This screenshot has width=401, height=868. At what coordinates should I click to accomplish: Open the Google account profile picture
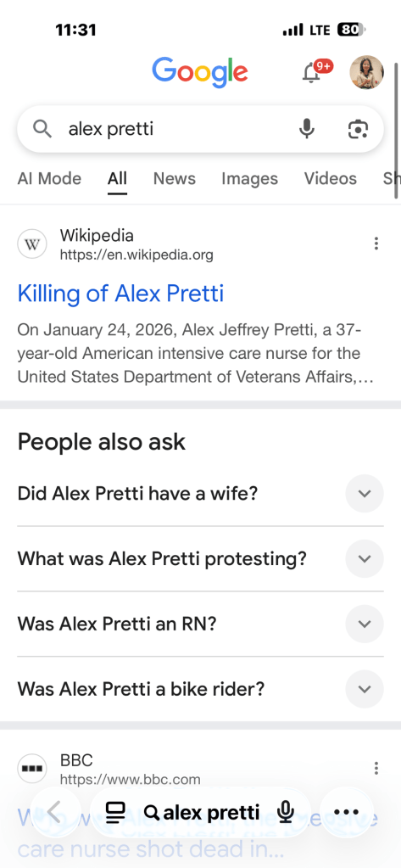[x=366, y=72]
